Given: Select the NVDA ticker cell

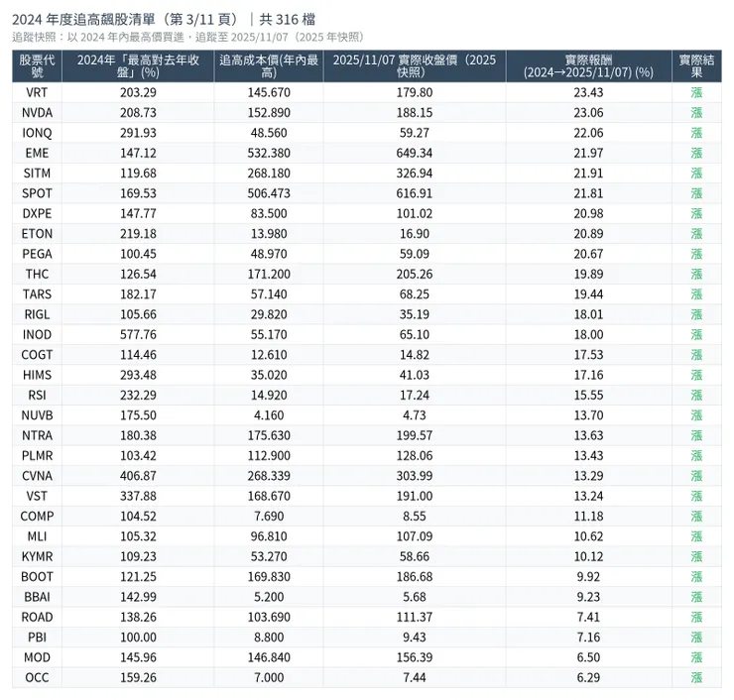Looking at the screenshot, I should pos(37,112).
